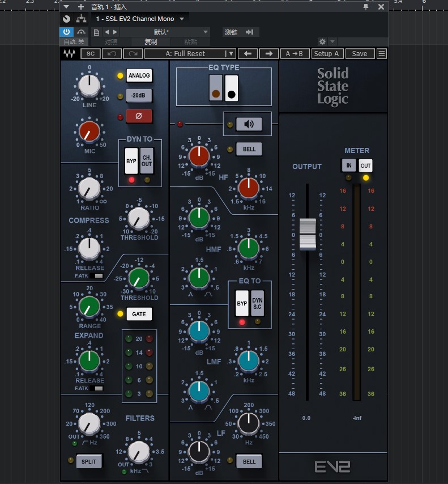Toggle the filters SPLIT button
Image resolution: width=448 pixels, height=484 pixels.
tap(89, 461)
